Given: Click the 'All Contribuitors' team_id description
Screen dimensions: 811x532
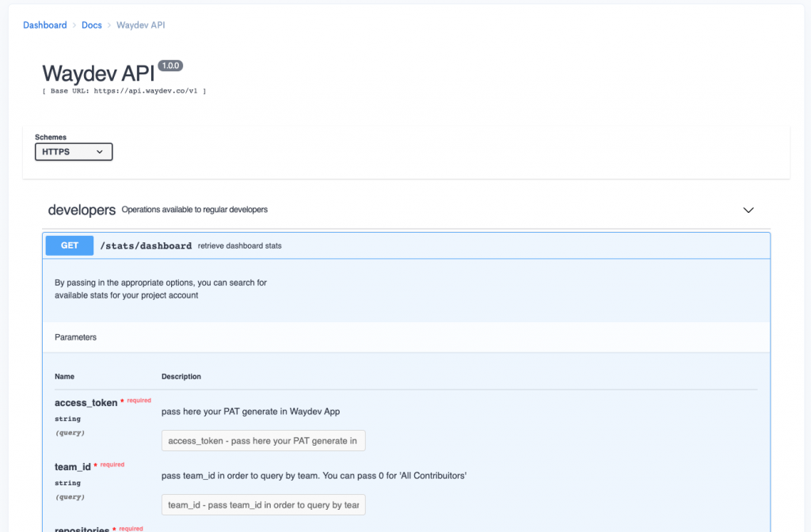Looking at the screenshot, I should pos(314,476).
